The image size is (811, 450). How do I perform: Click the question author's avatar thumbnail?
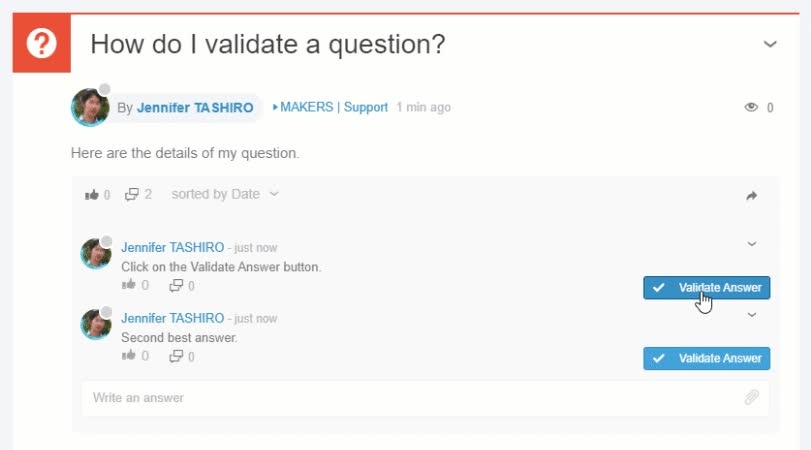click(x=90, y=107)
